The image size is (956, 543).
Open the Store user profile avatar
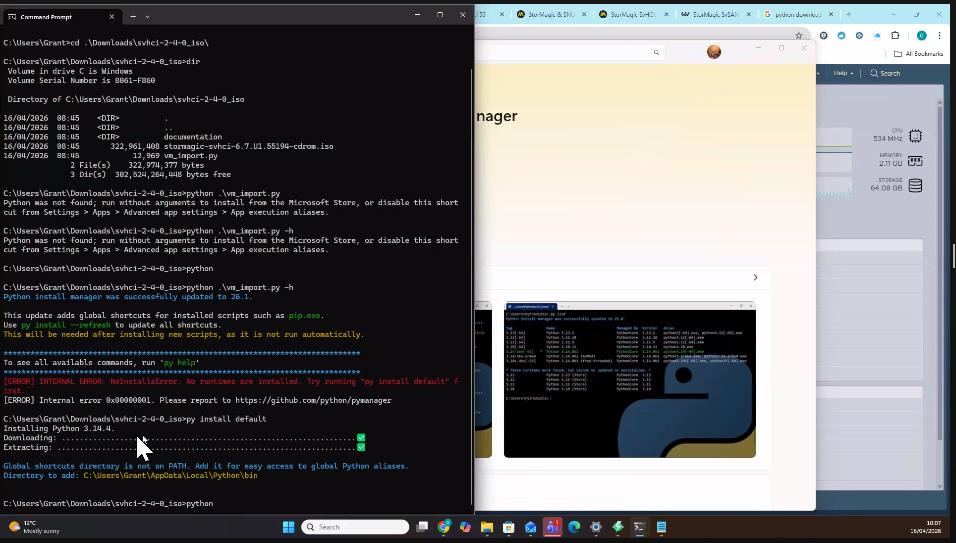714,52
